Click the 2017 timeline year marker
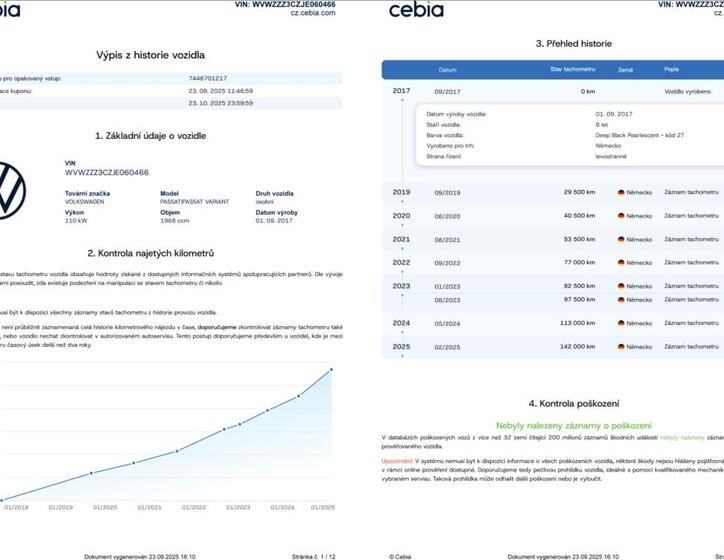 pos(401,91)
